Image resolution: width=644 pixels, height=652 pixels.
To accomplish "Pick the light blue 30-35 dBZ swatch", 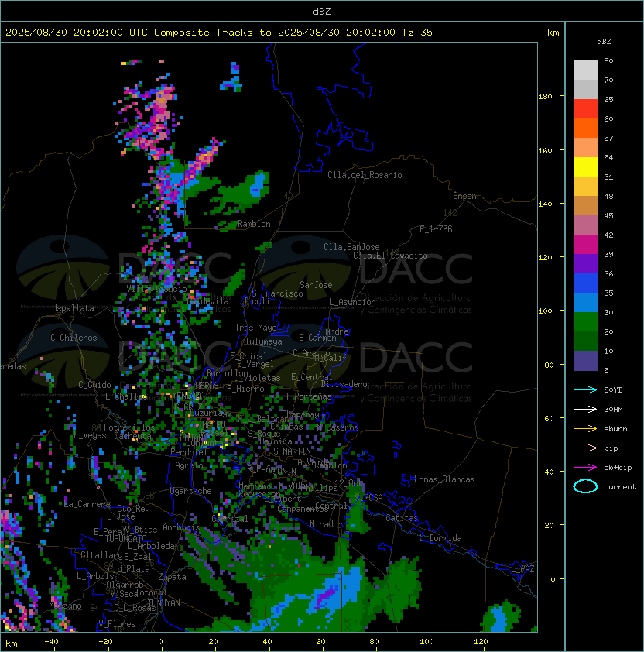I will pyautogui.click(x=585, y=302).
